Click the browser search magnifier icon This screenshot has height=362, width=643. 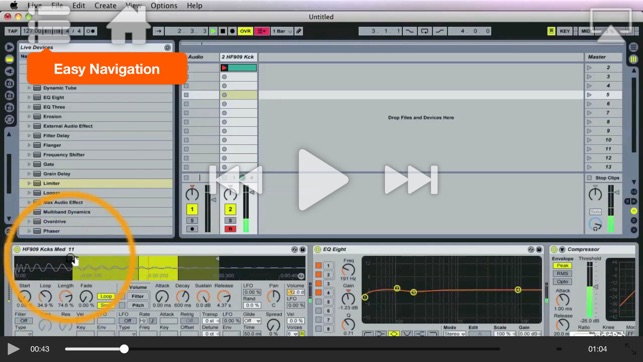point(167,48)
